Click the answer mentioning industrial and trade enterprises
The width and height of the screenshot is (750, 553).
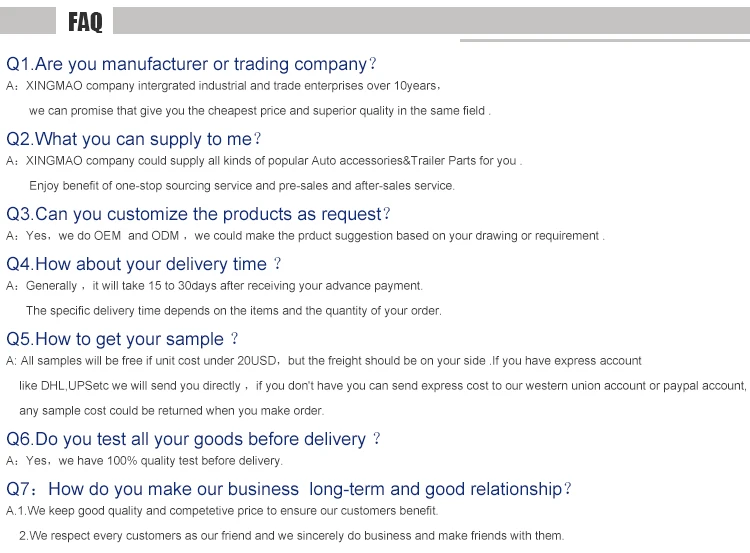coord(222,86)
